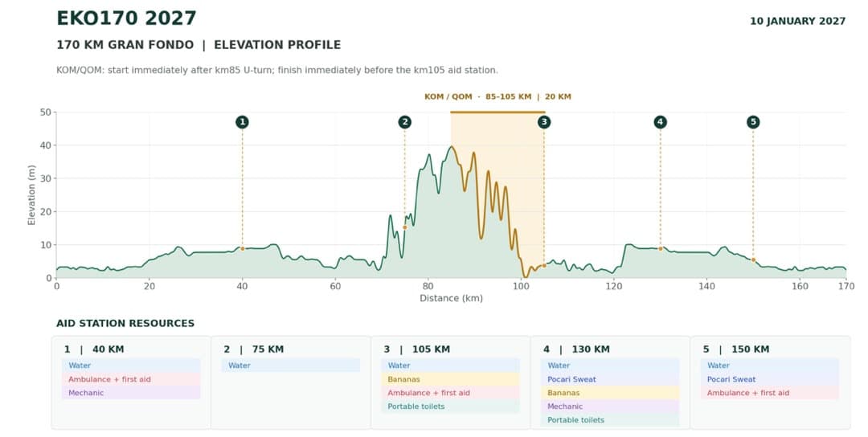Click aid station marker 4 on chart
Screen dimensions: 868x437
(x=660, y=122)
